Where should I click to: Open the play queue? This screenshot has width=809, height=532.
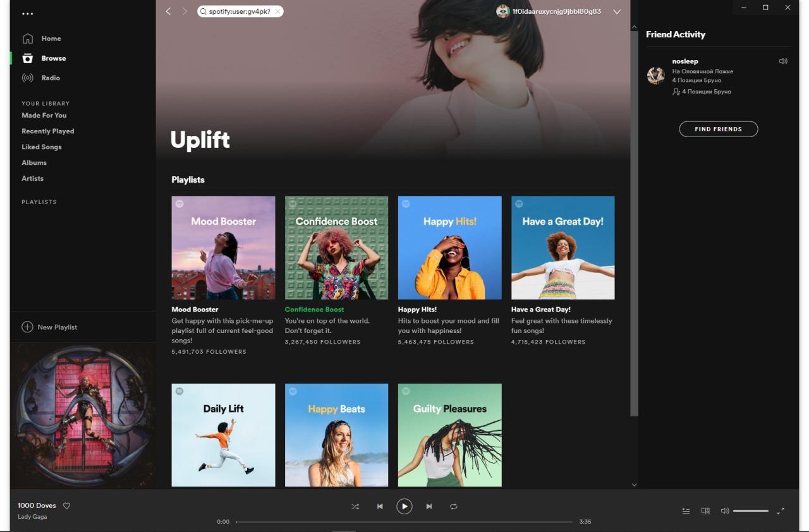(x=686, y=511)
